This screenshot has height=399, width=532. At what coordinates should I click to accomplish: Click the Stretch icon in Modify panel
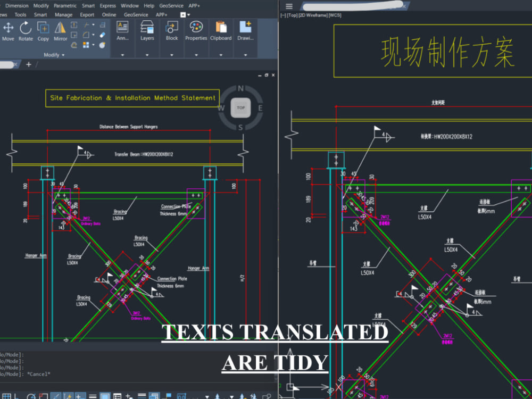(x=74, y=25)
